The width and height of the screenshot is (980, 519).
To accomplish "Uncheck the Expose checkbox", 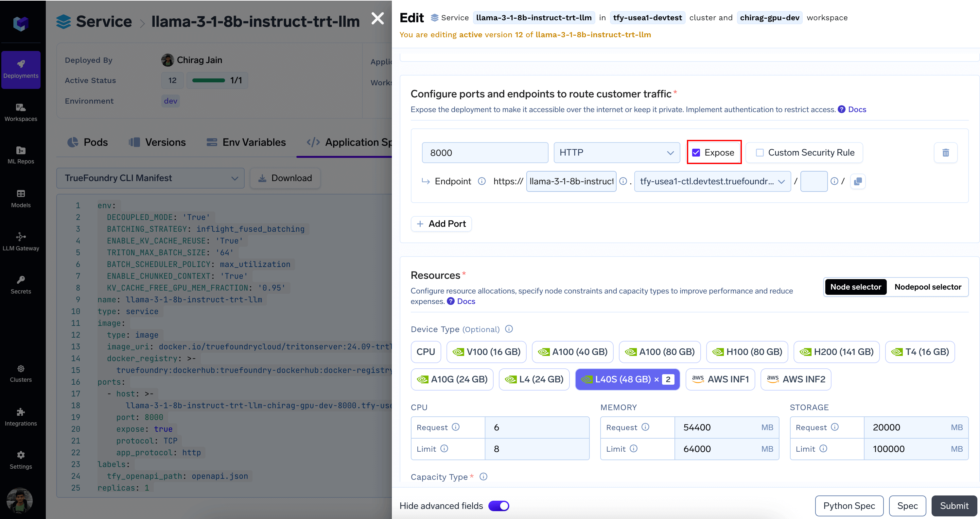I will tap(696, 153).
